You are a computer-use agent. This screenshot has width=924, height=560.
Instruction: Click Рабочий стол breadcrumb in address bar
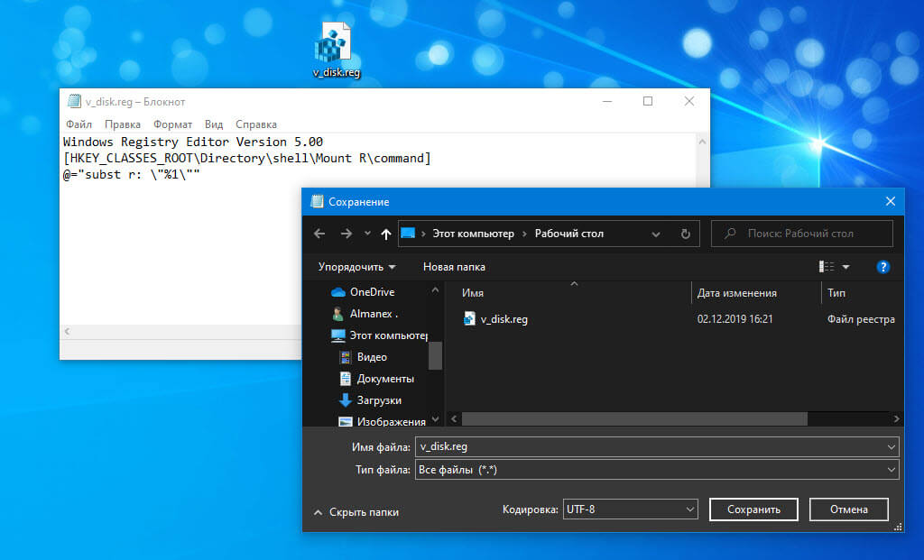569,234
